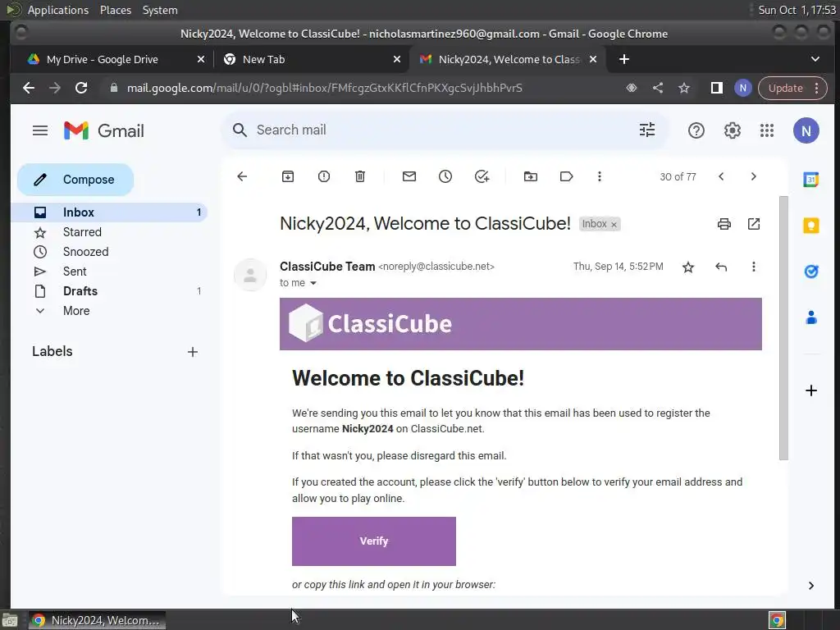Delete this email with trash icon
Viewport: 840px width, 630px height.
coord(360,176)
